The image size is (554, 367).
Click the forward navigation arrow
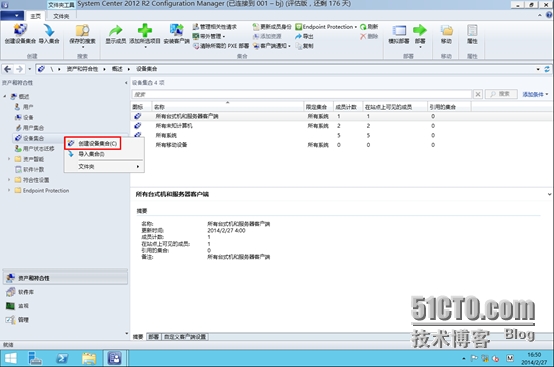[x=19, y=69]
